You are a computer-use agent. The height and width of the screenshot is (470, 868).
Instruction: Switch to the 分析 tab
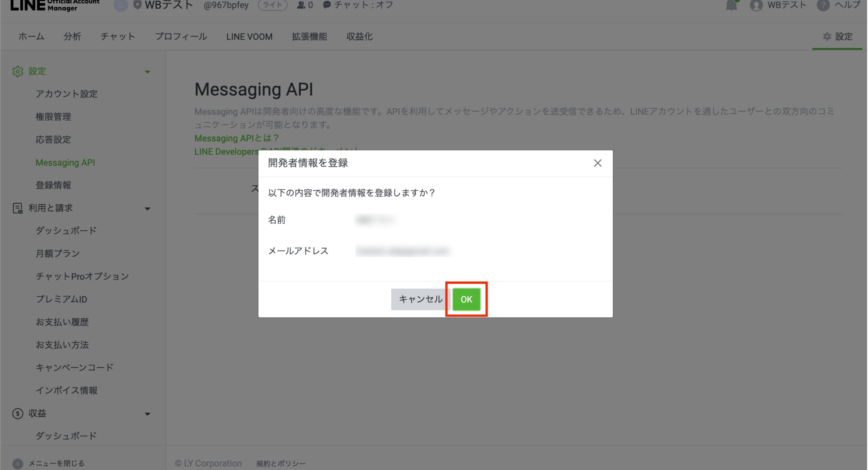click(72, 37)
